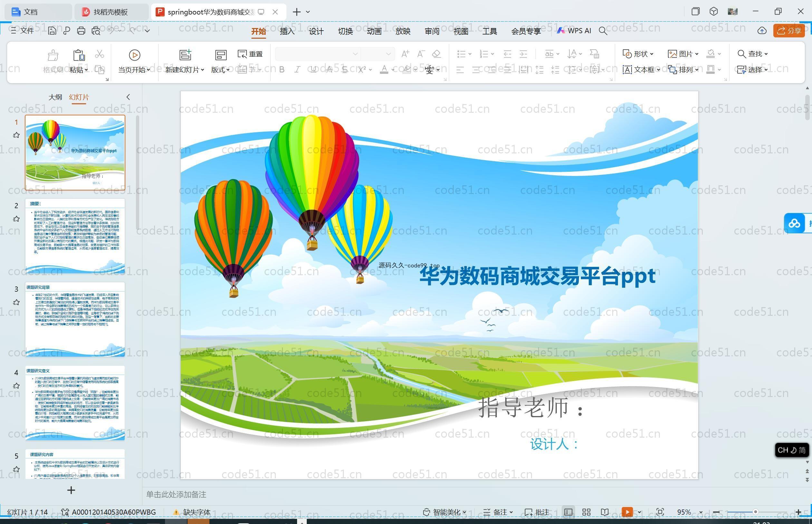The height and width of the screenshot is (524, 812).
Task: Click the Print icon in quick toolbar
Action: [x=81, y=31]
